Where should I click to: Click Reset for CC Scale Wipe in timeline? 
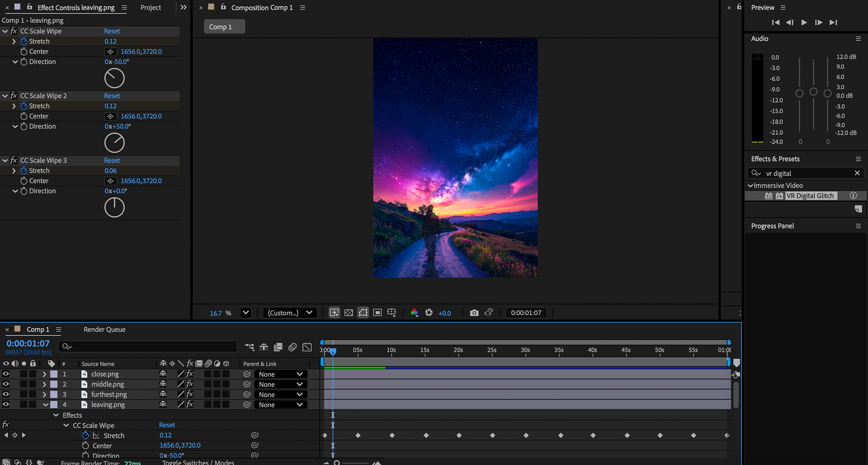click(x=167, y=425)
